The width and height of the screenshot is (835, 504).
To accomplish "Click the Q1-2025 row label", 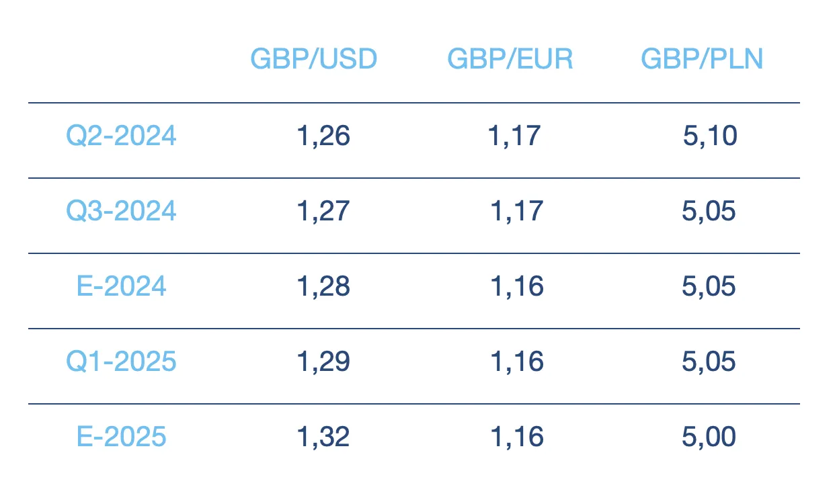I will tap(121, 362).
